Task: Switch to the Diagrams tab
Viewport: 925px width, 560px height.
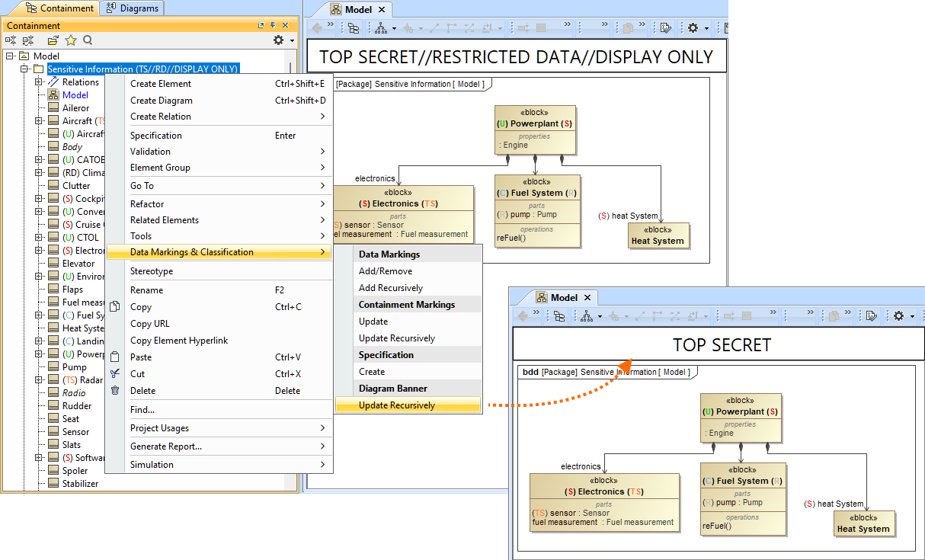Action: [x=132, y=8]
